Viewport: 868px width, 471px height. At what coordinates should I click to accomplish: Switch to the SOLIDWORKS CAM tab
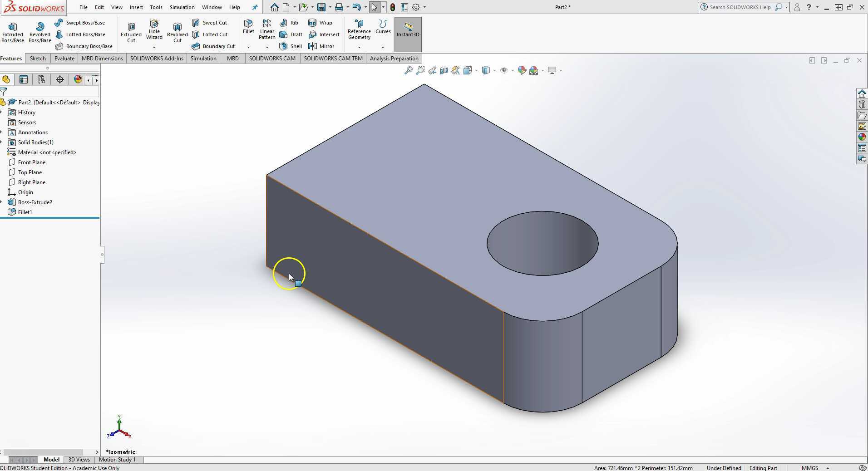pos(271,58)
